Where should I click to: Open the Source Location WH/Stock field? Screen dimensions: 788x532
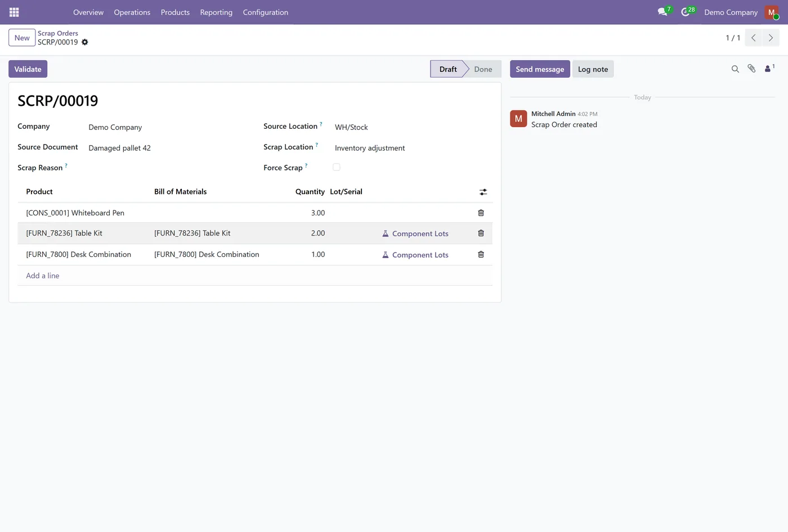tap(413, 127)
